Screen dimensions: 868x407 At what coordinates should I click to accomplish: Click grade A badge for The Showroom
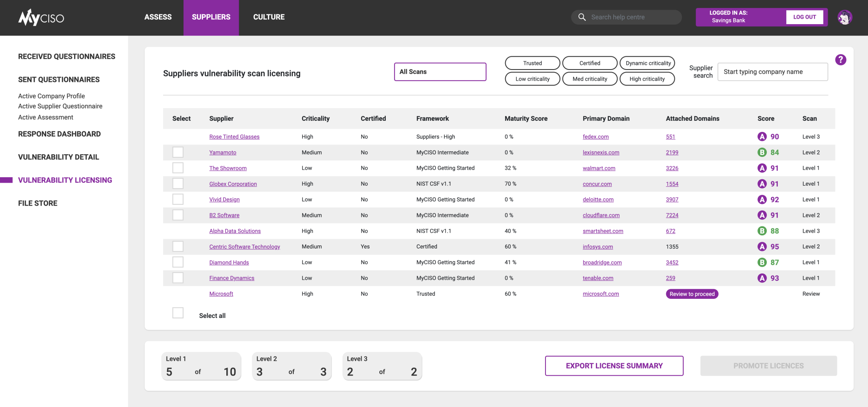762,168
